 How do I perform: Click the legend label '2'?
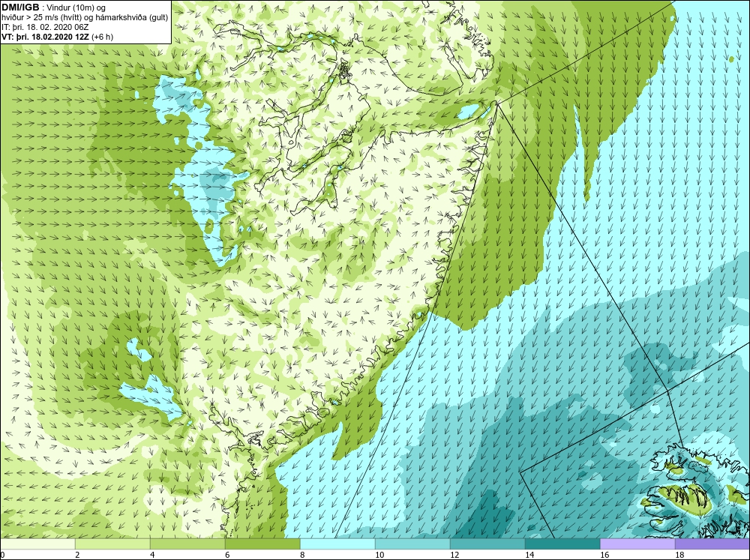[77, 555]
